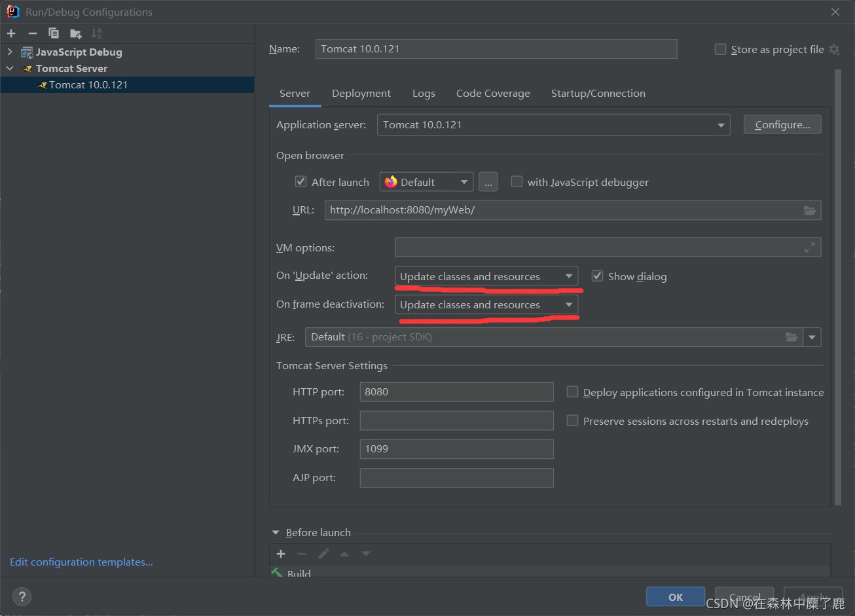Screen dimensions: 855x616
Task: Enable Deploy applications configured in Tomcat instance
Action: (572, 392)
